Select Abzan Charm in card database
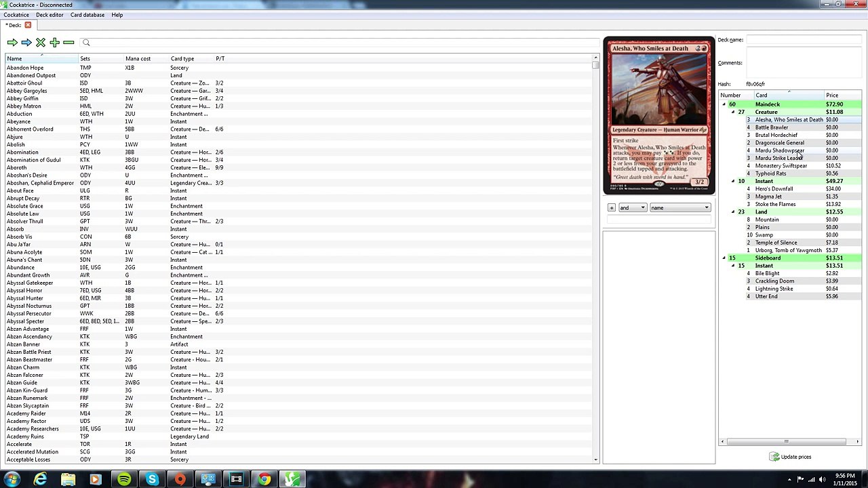868x488 pixels. click(x=23, y=367)
